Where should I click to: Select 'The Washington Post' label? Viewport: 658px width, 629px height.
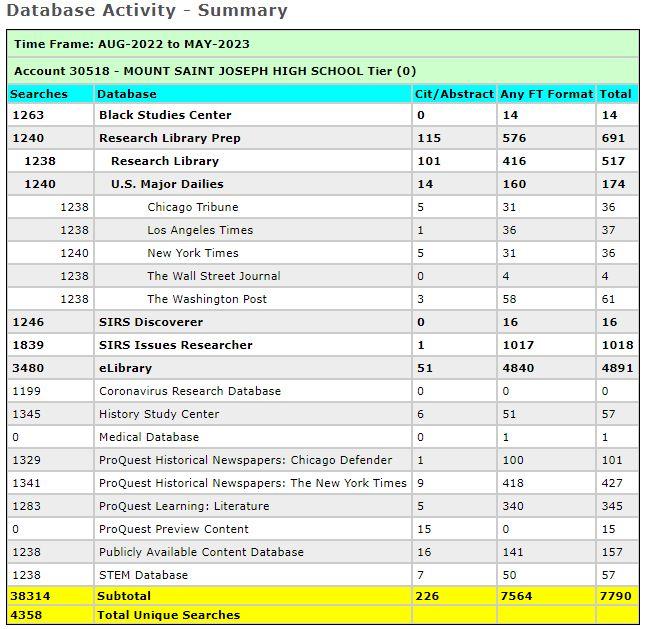[x=206, y=299]
